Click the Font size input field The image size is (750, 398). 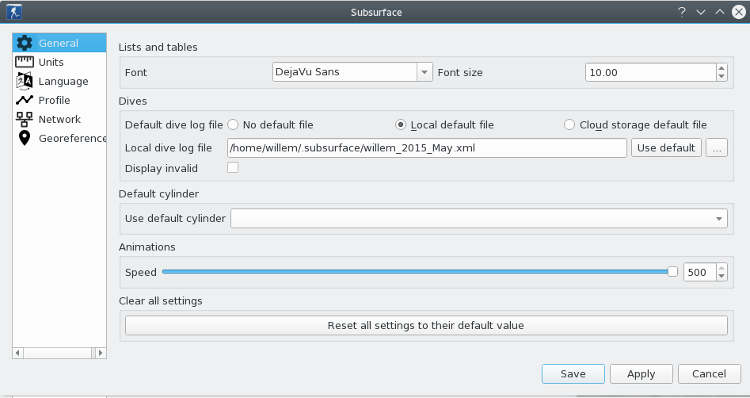coord(651,72)
